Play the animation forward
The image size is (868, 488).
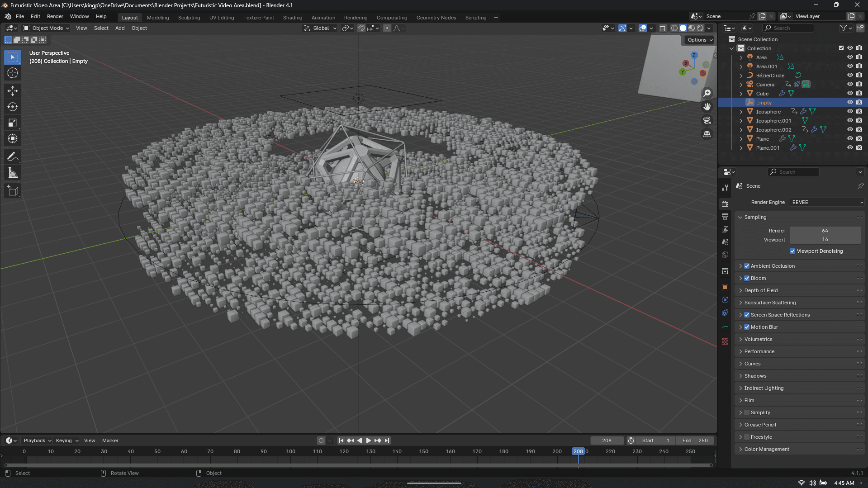tap(369, 441)
